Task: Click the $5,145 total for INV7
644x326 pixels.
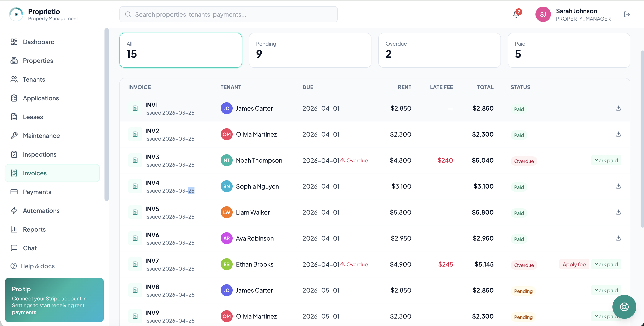Action: tap(484, 264)
